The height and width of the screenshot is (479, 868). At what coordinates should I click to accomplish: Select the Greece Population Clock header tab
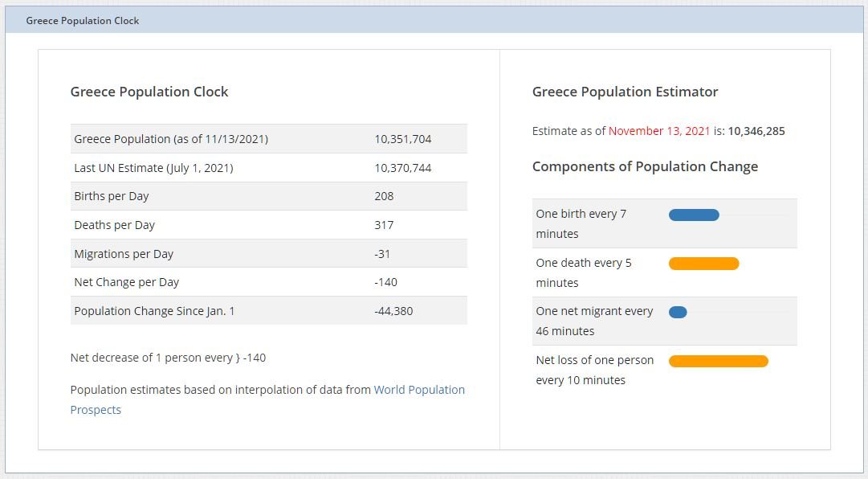(x=83, y=21)
